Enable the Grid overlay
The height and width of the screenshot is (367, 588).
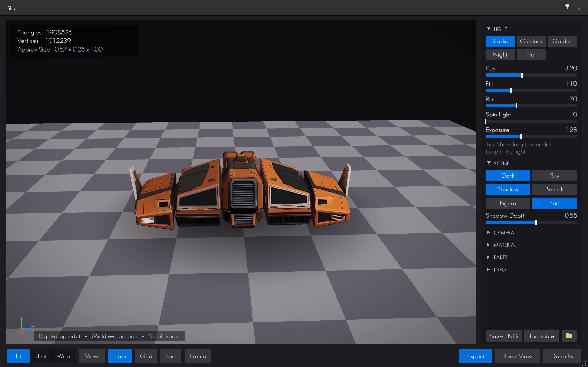(x=146, y=356)
